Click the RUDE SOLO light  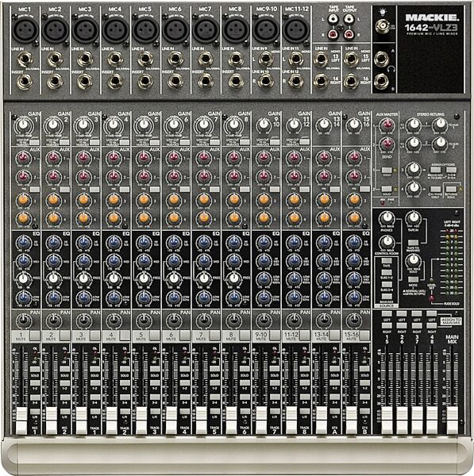(431, 299)
